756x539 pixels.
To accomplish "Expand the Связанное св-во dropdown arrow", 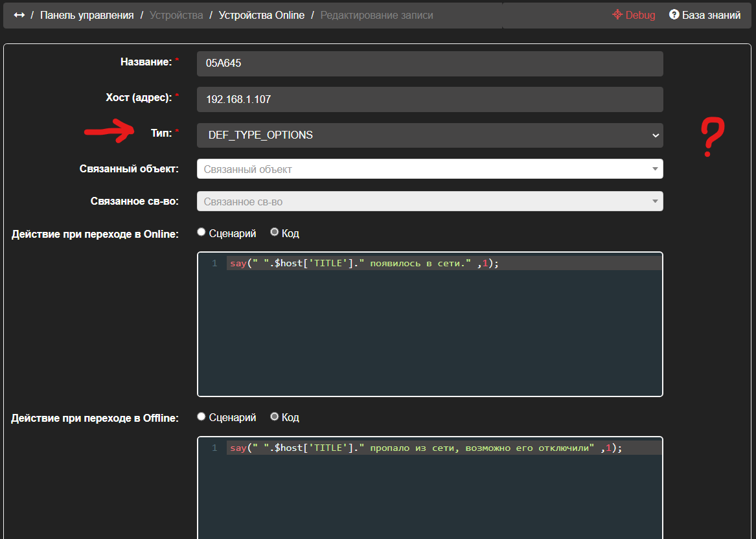I will [655, 201].
